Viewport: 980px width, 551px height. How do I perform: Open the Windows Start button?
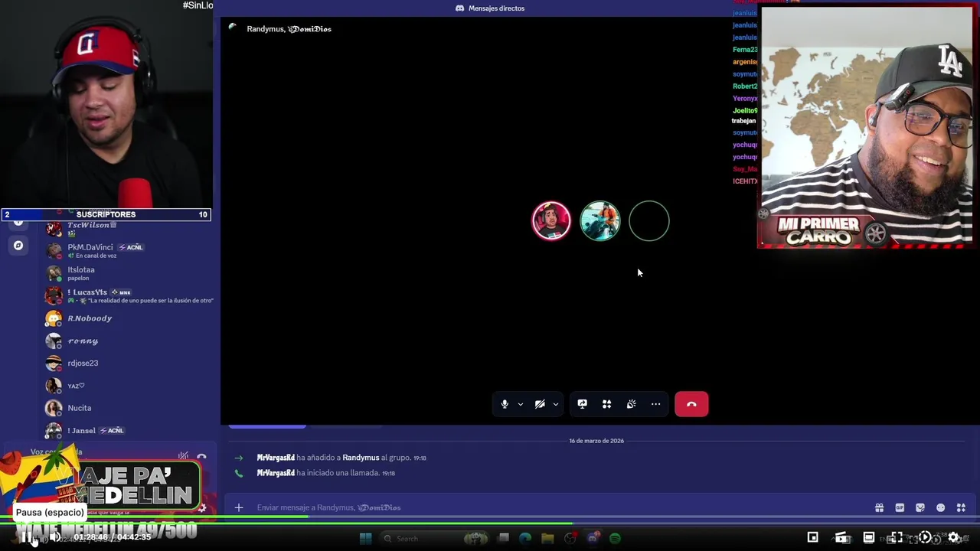point(365,539)
